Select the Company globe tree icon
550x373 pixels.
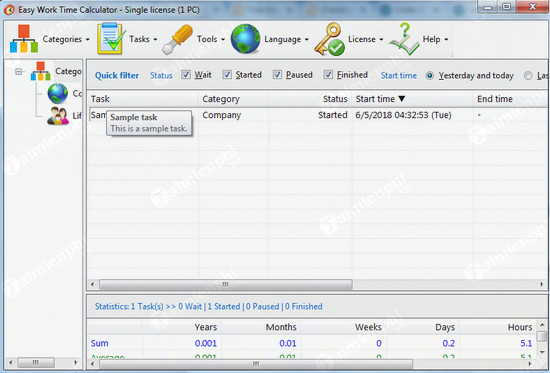[x=58, y=93]
